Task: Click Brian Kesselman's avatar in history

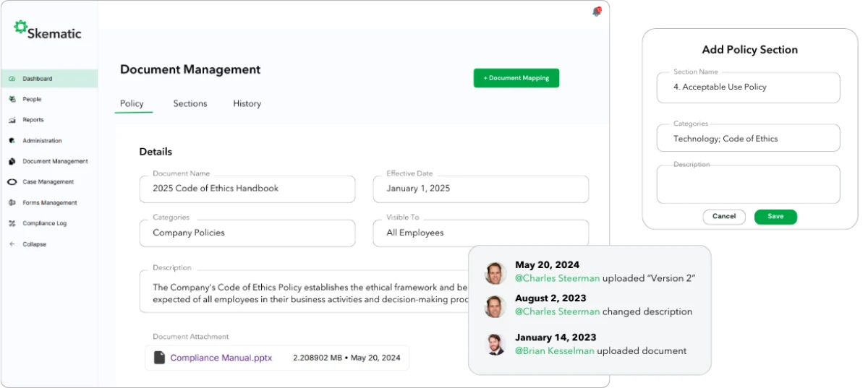Action: (495, 345)
